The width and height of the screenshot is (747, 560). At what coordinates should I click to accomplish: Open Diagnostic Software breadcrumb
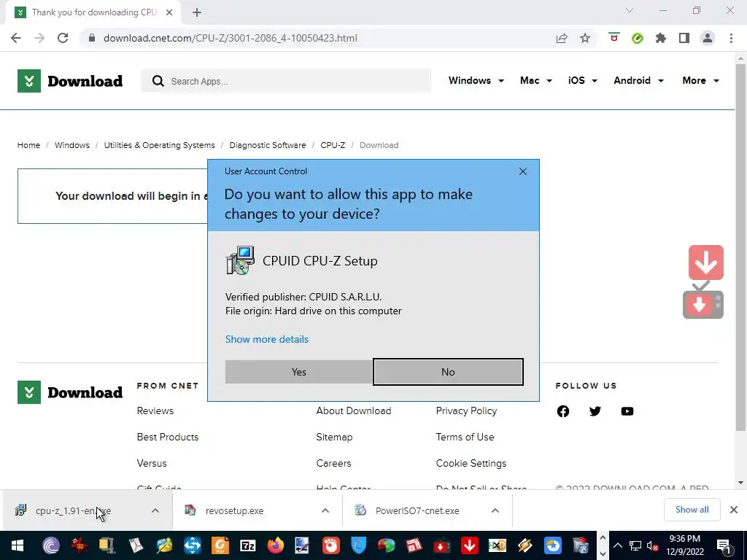(267, 145)
